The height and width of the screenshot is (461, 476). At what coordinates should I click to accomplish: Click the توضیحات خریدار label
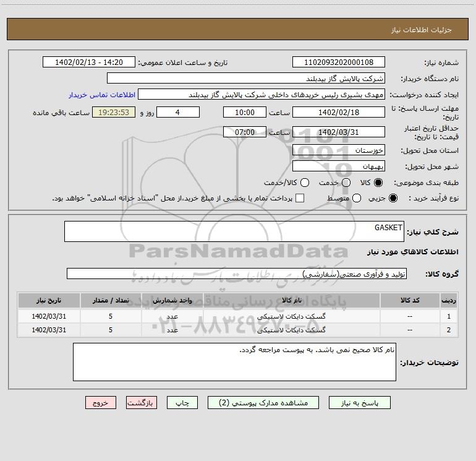point(429,363)
